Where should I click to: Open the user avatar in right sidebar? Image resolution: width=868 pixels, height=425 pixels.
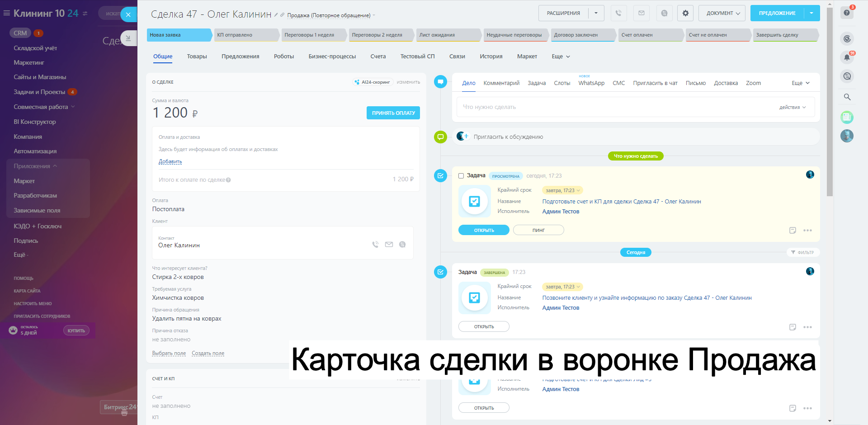pos(847,136)
